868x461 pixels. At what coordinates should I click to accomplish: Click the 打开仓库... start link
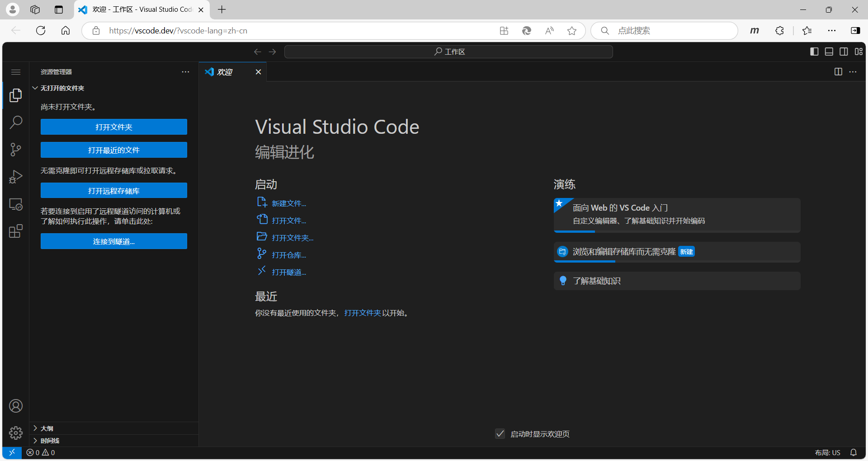(x=289, y=255)
